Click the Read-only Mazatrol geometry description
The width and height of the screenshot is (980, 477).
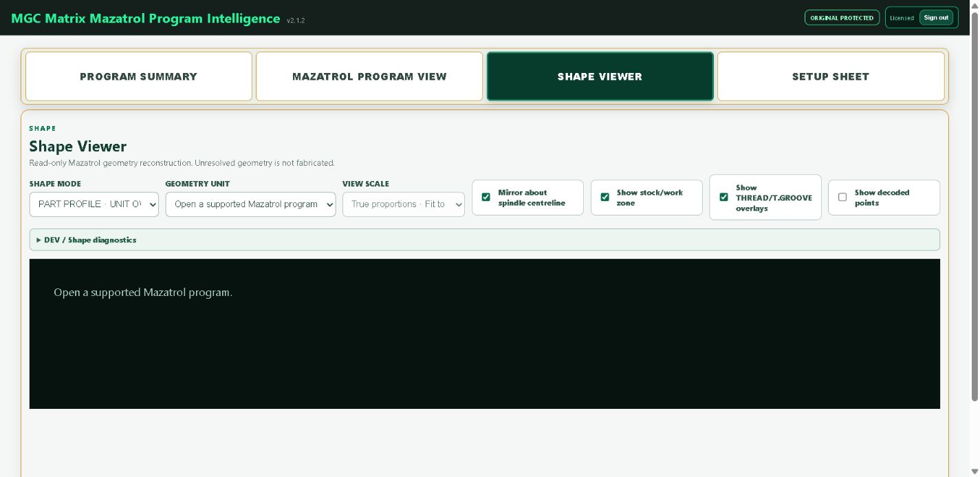[x=182, y=163]
